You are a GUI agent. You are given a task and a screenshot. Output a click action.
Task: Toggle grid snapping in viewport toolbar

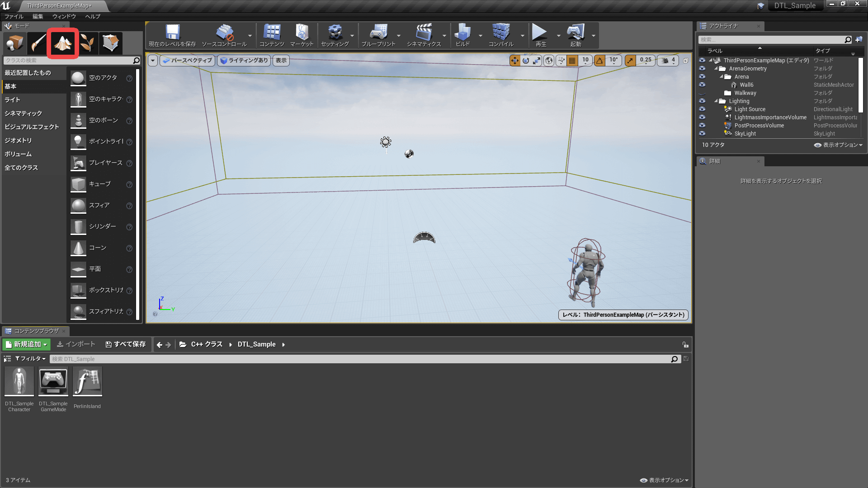[x=572, y=61]
